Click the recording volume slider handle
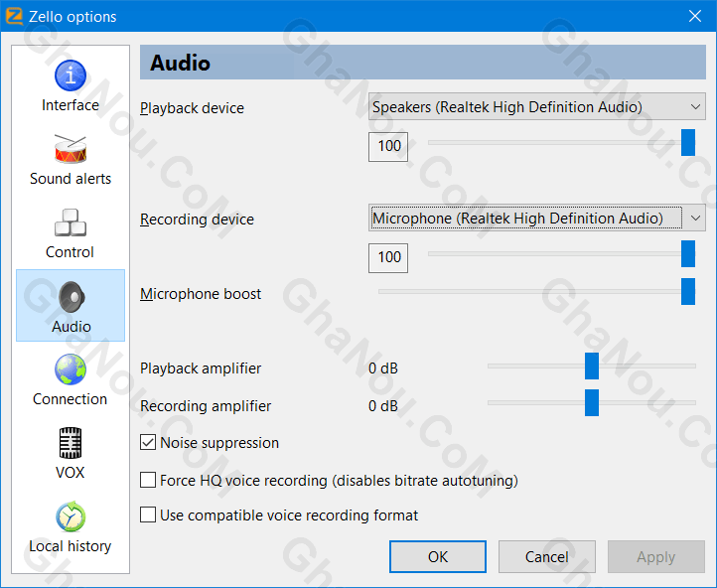 tap(688, 253)
